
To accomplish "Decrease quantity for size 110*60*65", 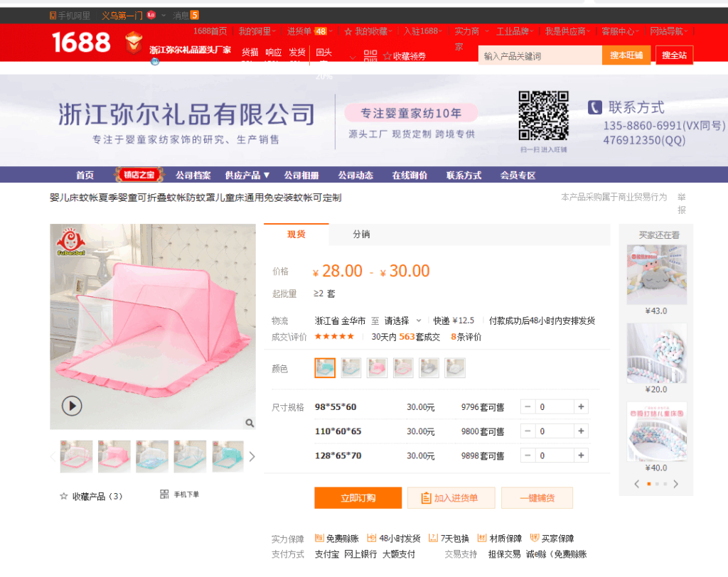I will point(528,431).
